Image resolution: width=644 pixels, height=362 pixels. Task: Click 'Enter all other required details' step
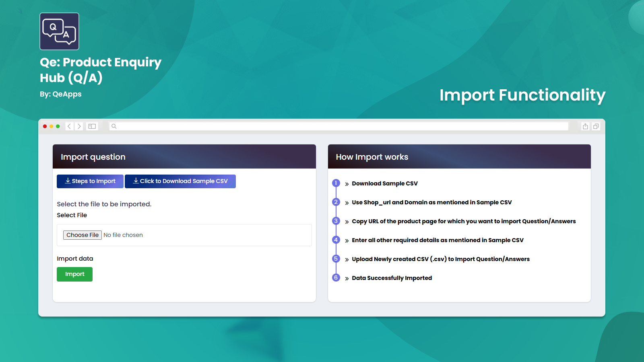(438, 240)
